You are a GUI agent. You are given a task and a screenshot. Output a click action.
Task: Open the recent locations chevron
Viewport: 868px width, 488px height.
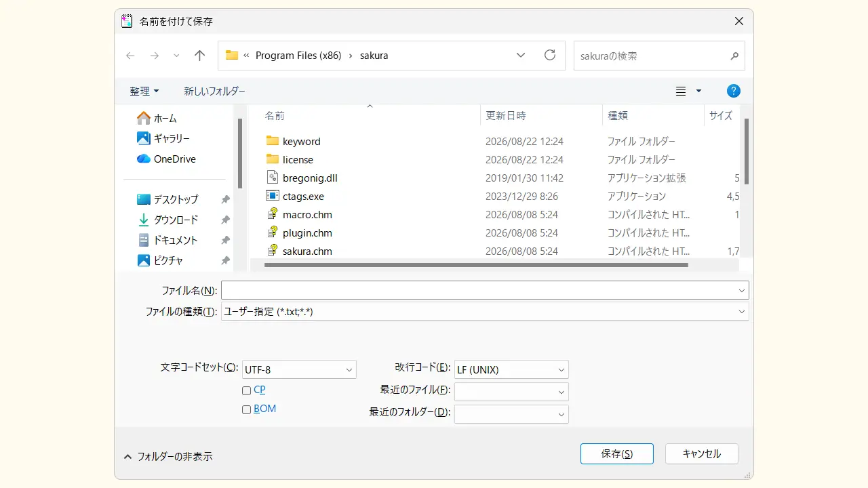tap(176, 56)
